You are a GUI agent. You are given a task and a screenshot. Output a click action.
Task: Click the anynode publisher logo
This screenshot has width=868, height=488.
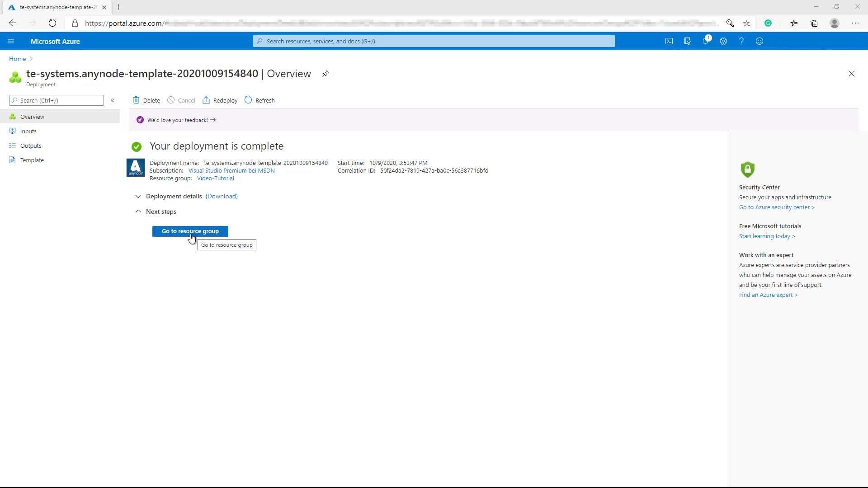136,168
